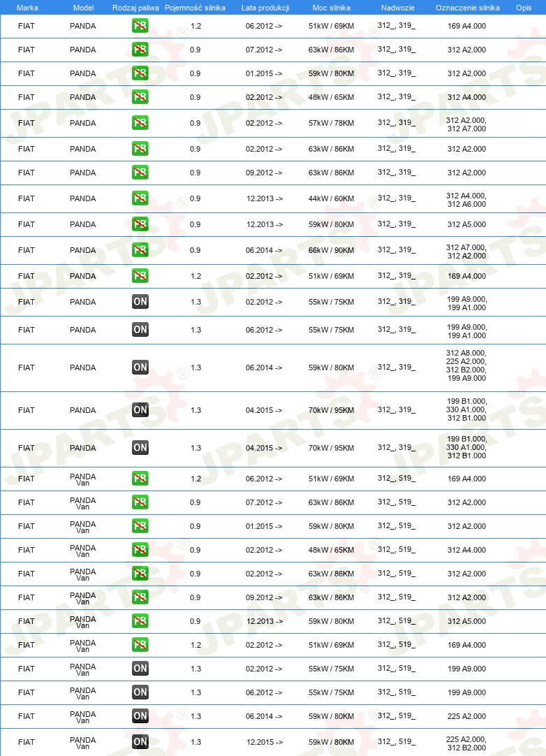Click the Rodzaj paliwa column header

tap(135, 8)
